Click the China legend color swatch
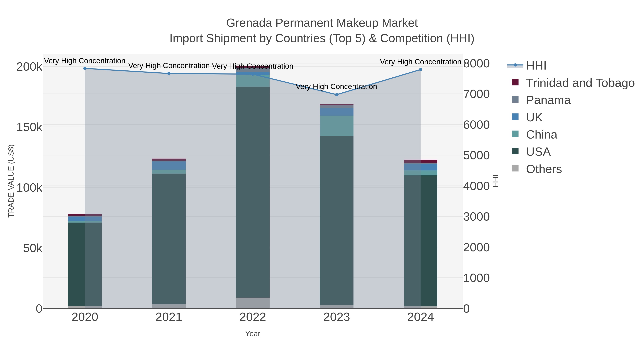 515,134
